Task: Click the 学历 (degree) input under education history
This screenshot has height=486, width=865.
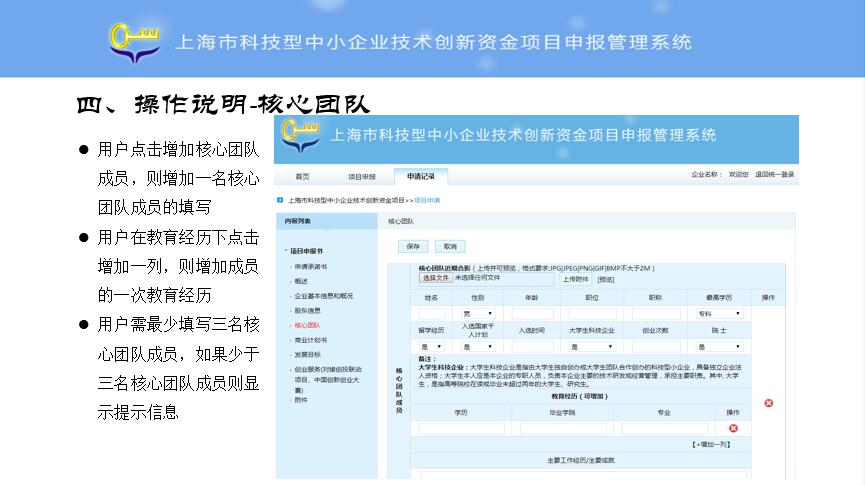Action: (462, 428)
